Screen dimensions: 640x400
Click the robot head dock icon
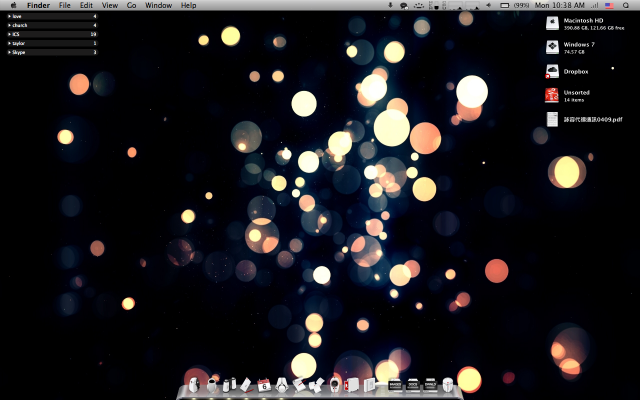click(x=212, y=384)
